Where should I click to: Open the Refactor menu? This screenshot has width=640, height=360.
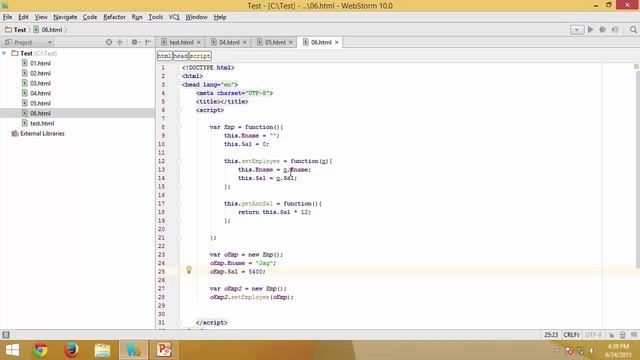[114, 17]
